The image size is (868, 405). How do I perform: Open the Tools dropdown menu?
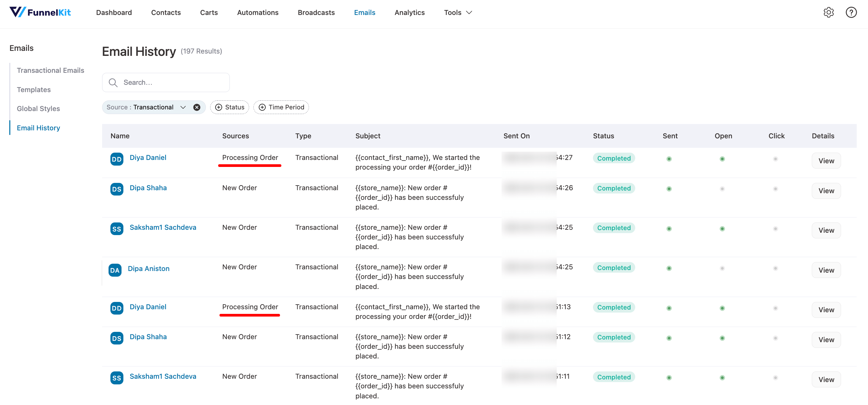pyautogui.click(x=457, y=12)
